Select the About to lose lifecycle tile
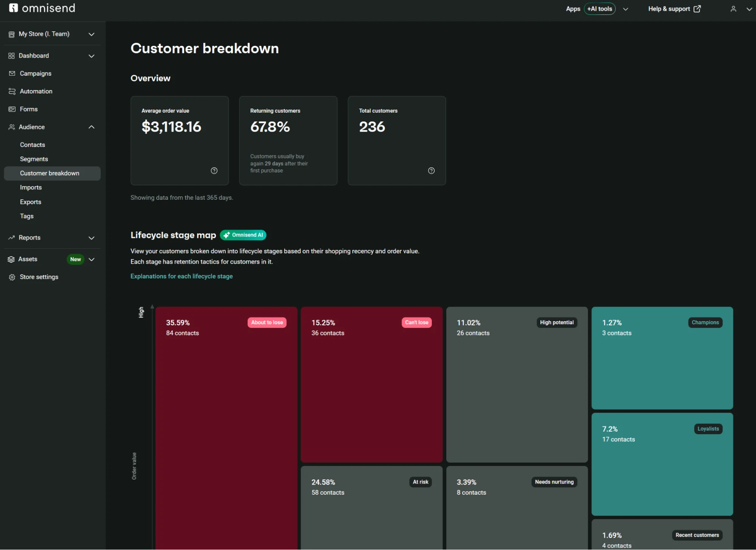Viewport: 756px width, 550px height. [226, 428]
